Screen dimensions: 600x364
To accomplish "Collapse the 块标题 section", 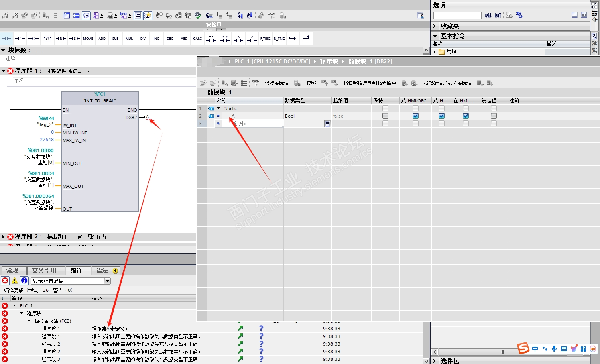I will [x=3, y=51].
